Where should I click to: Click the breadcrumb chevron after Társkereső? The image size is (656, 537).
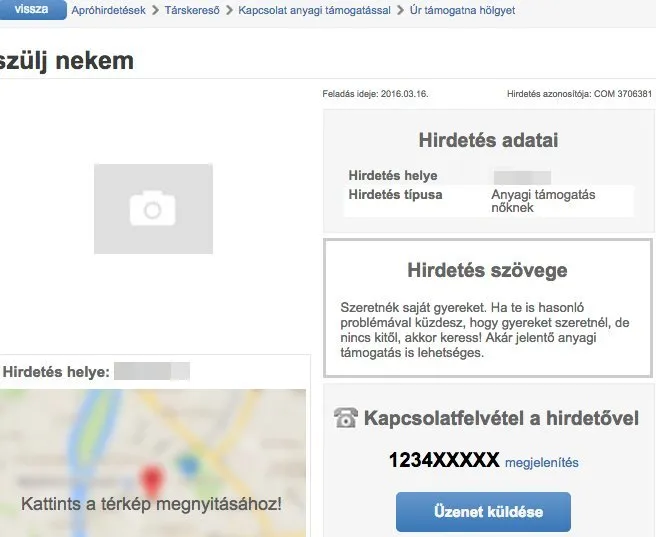click(229, 10)
